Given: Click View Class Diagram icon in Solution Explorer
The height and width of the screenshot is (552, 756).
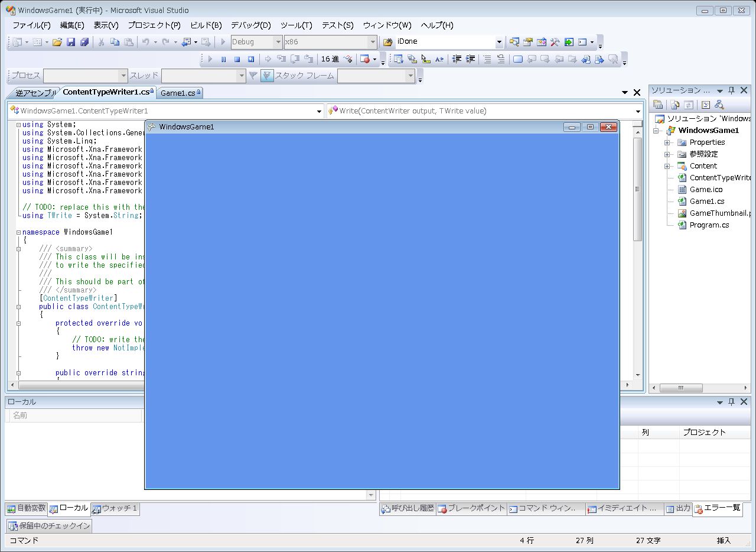Looking at the screenshot, I should point(719,105).
